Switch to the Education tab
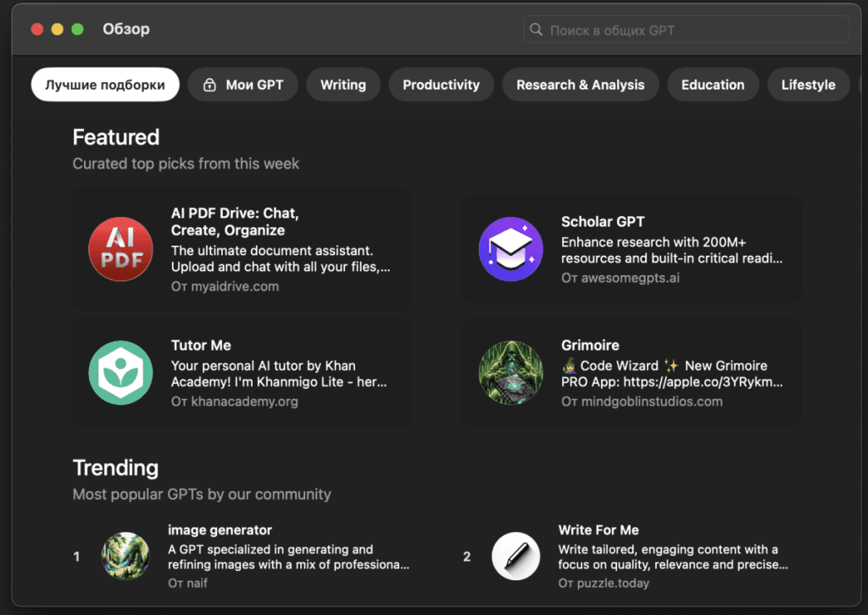868x615 pixels. (713, 85)
